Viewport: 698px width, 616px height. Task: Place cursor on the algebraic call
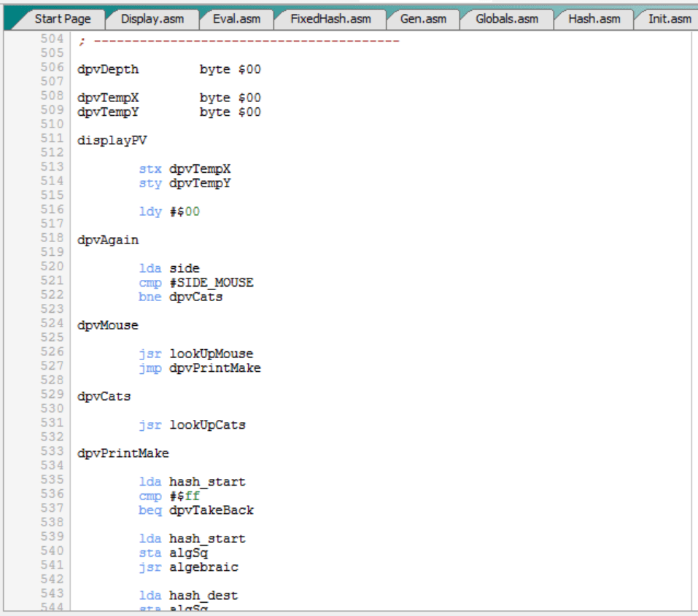pos(203,567)
